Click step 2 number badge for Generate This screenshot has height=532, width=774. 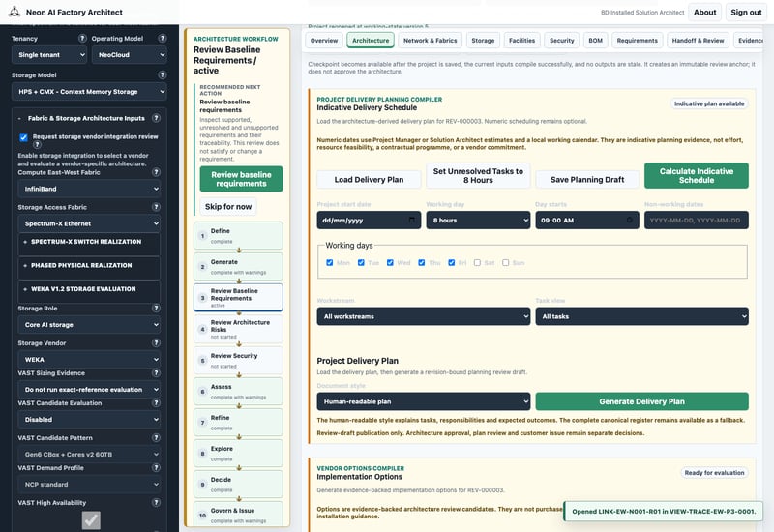202,267
